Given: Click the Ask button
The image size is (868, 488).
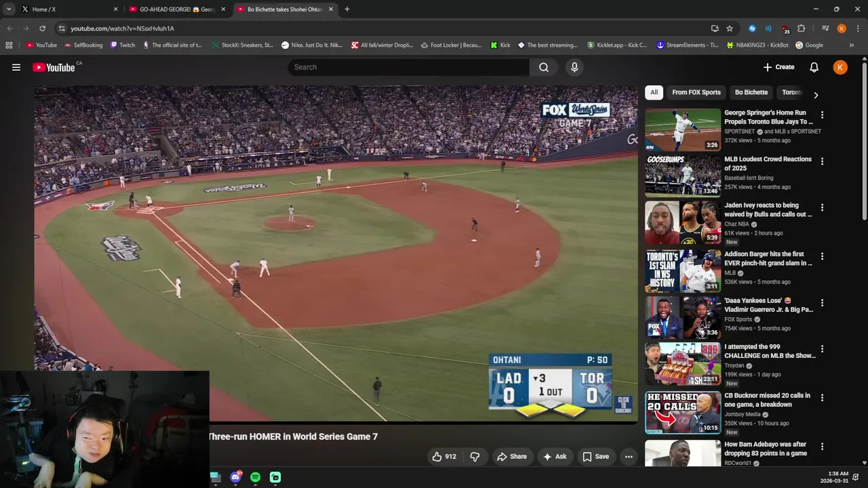Looking at the screenshot, I should [555, 457].
